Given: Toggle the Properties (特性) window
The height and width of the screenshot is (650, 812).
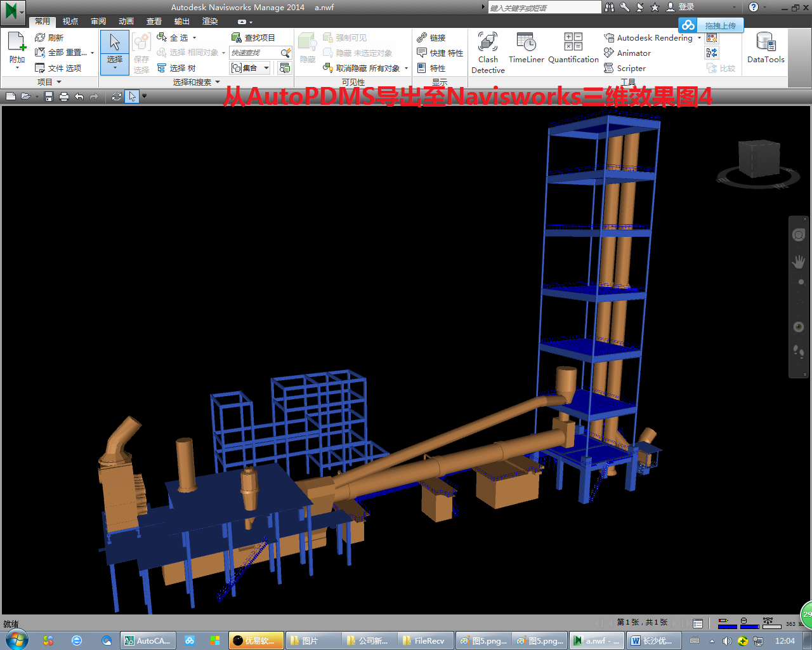Looking at the screenshot, I should click(x=431, y=68).
